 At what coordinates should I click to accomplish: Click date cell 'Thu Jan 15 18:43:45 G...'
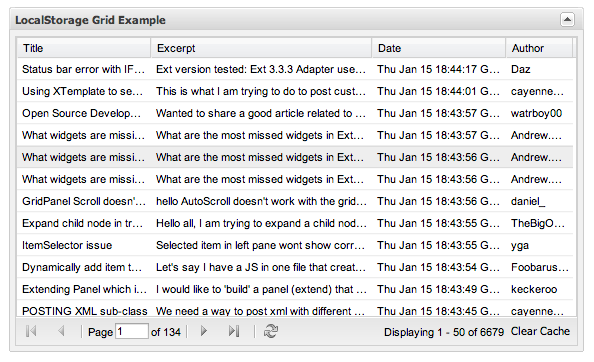(438, 311)
